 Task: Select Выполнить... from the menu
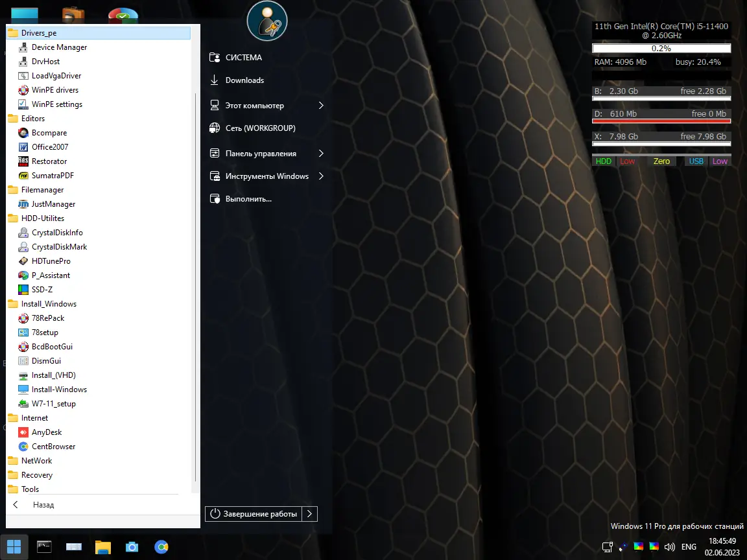click(x=249, y=198)
